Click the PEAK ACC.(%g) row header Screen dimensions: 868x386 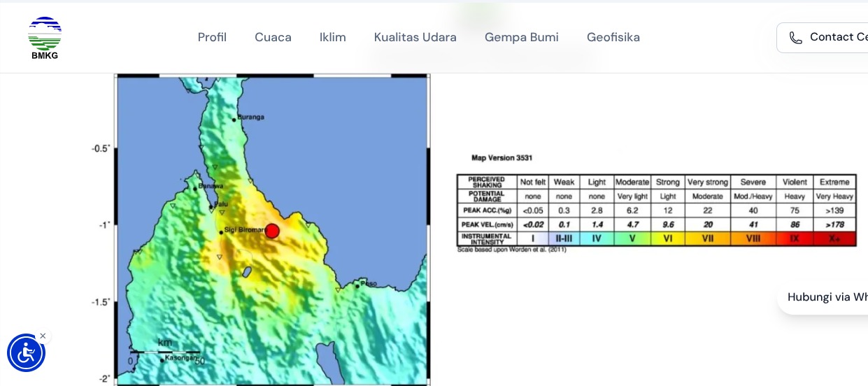487,210
